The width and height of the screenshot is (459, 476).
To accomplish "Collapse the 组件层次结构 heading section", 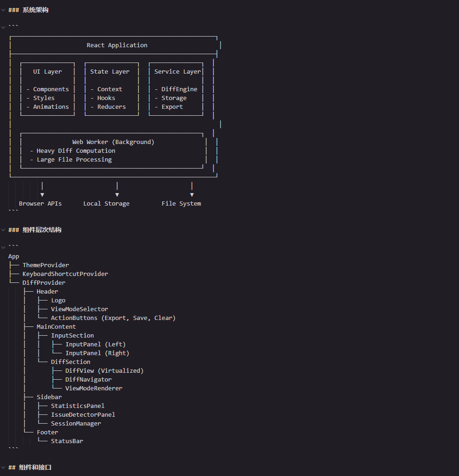I will coord(3,230).
